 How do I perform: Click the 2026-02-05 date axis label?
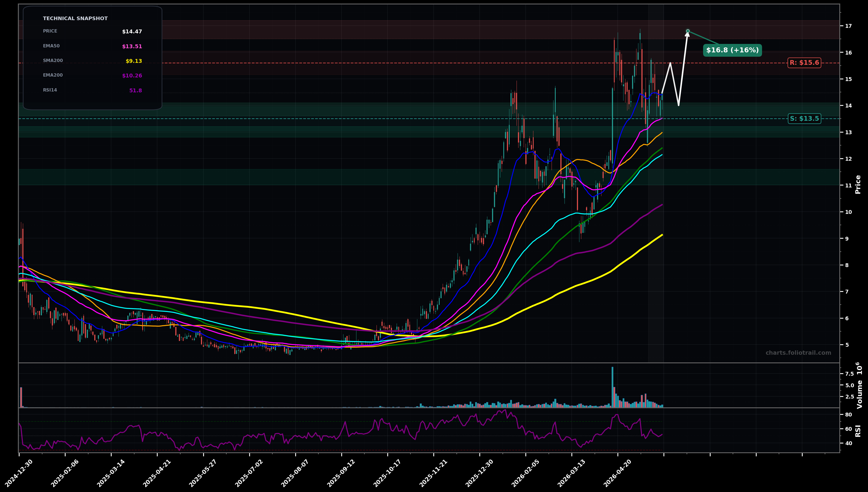525,473
